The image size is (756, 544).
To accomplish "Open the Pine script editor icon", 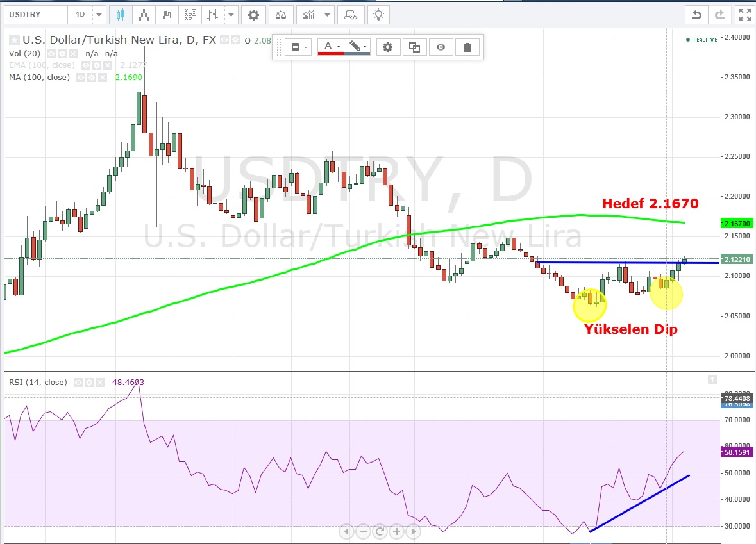I will (x=350, y=14).
